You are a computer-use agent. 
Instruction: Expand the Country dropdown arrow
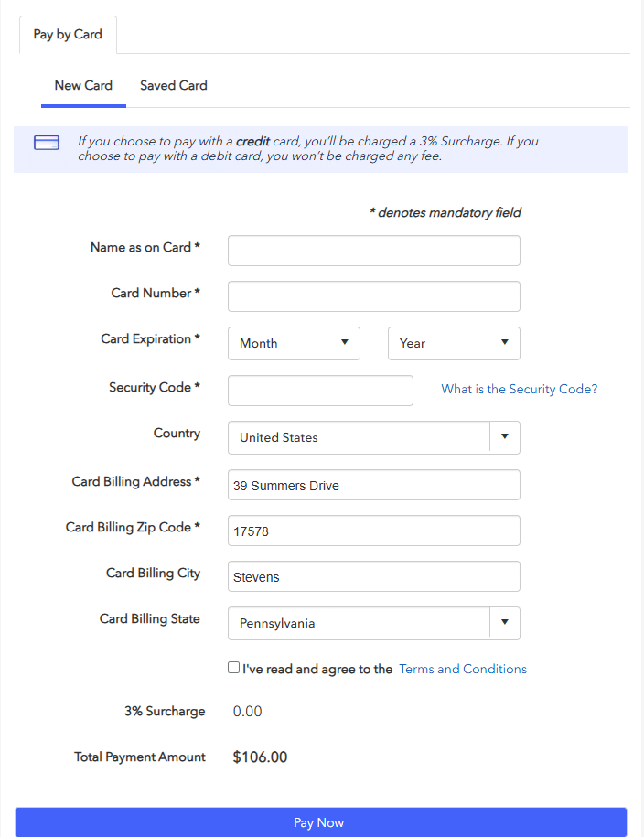point(504,437)
